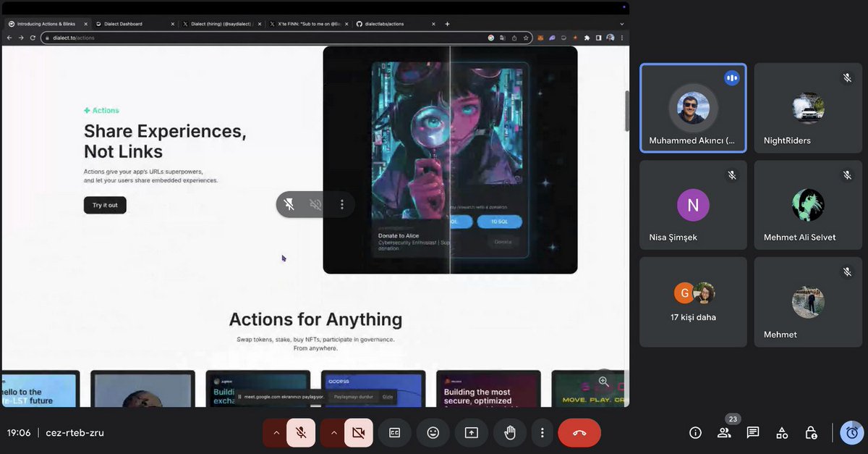Click '10 SOL' button in preview card
This screenshot has height=454, width=868.
499,222
